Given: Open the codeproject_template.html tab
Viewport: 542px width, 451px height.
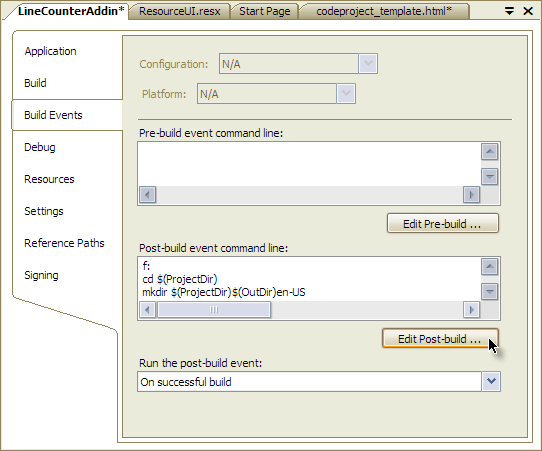Looking at the screenshot, I should tap(384, 11).
